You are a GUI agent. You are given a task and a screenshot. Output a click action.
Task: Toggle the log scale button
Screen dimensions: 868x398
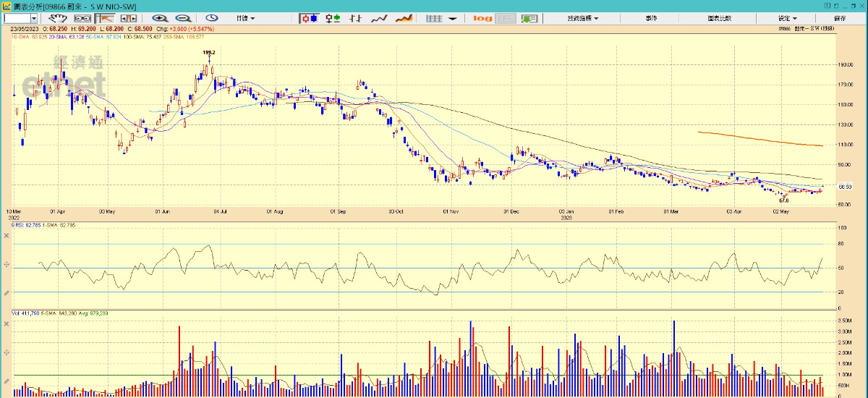(x=482, y=18)
